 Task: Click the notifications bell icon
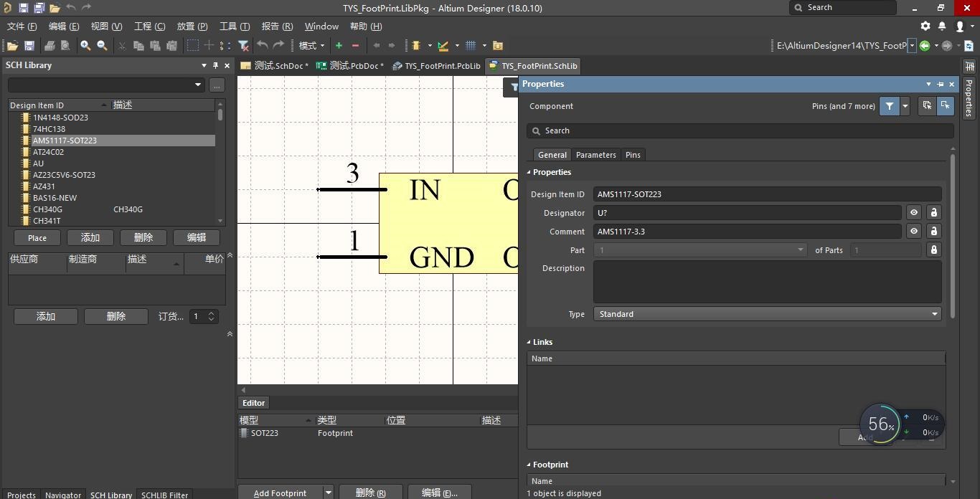[942, 26]
